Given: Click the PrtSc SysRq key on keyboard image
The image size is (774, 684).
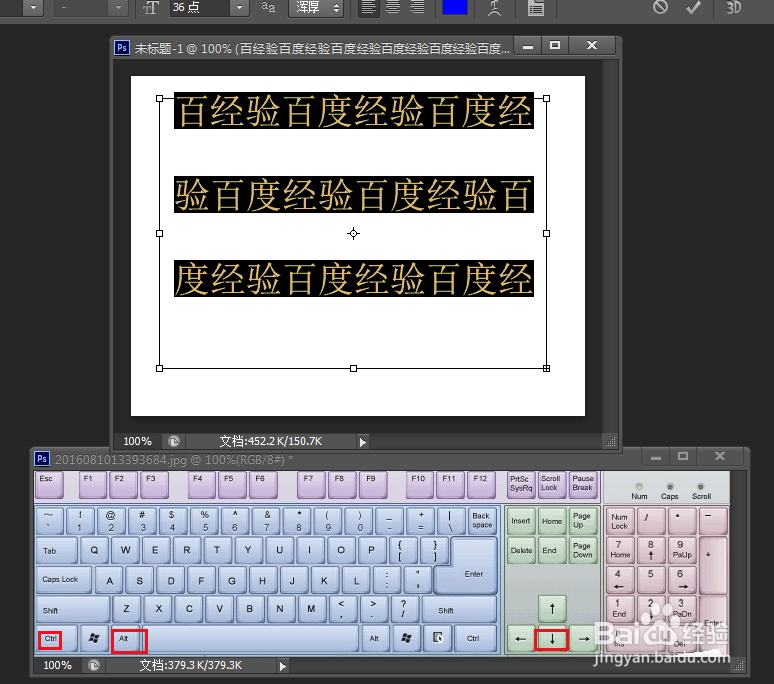Looking at the screenshot, I should pos(521,484).
